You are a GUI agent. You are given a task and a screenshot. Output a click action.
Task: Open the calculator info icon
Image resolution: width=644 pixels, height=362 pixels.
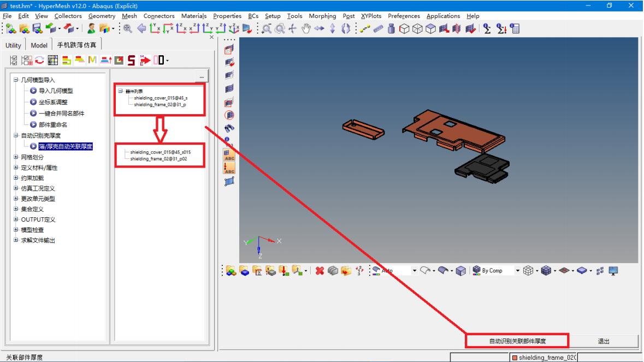coord(515,28)
